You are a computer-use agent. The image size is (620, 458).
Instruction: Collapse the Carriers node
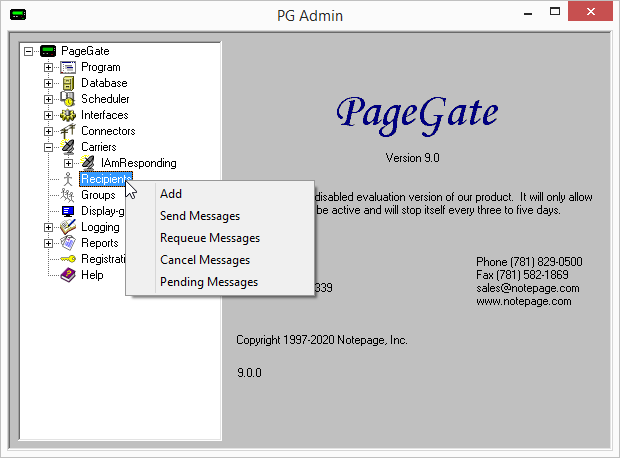(48, 147)
